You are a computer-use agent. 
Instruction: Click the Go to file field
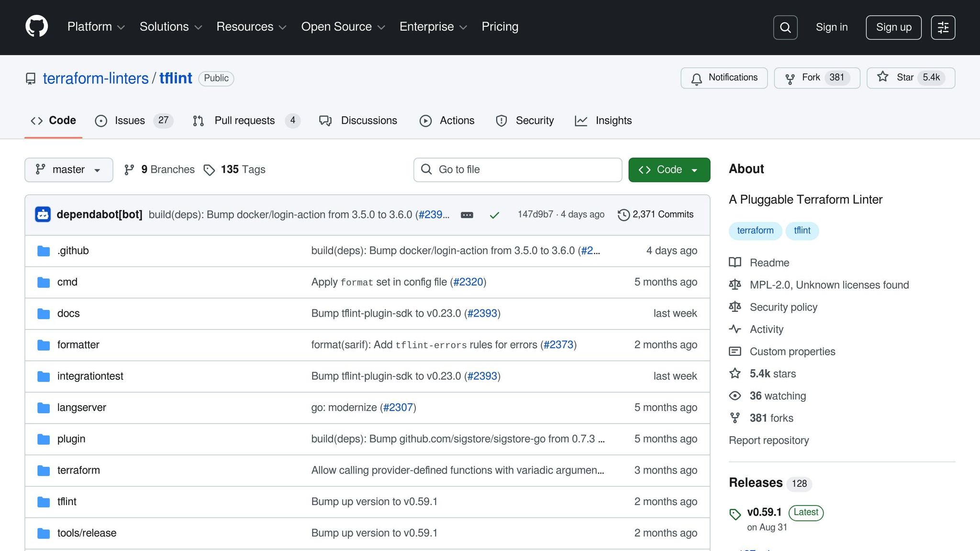click(518, 170)
